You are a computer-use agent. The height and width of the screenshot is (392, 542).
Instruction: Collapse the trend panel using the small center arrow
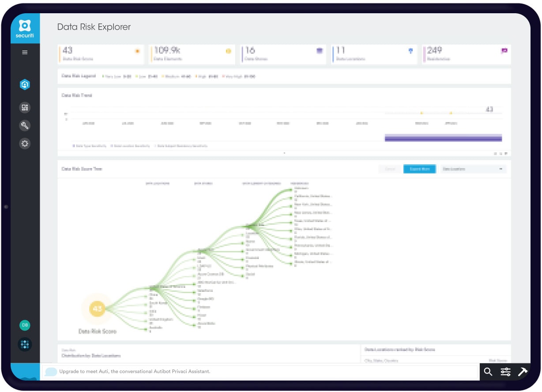[284, 153]
